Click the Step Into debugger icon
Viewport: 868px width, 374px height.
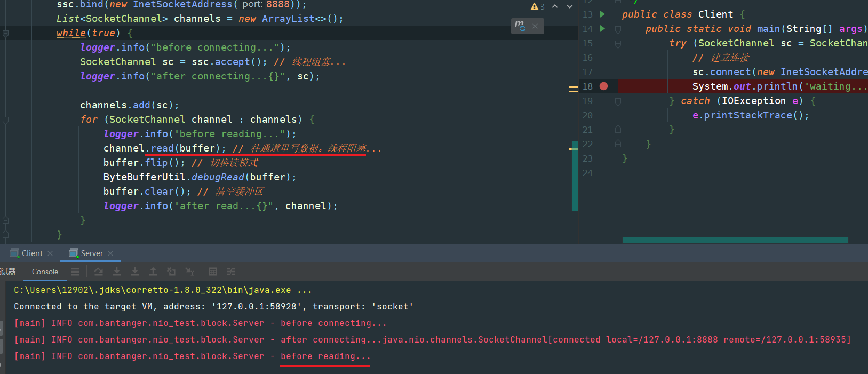click(117, 272)
